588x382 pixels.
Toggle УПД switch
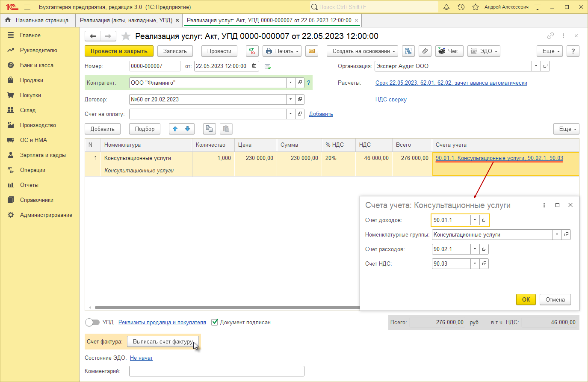point(92,322)
